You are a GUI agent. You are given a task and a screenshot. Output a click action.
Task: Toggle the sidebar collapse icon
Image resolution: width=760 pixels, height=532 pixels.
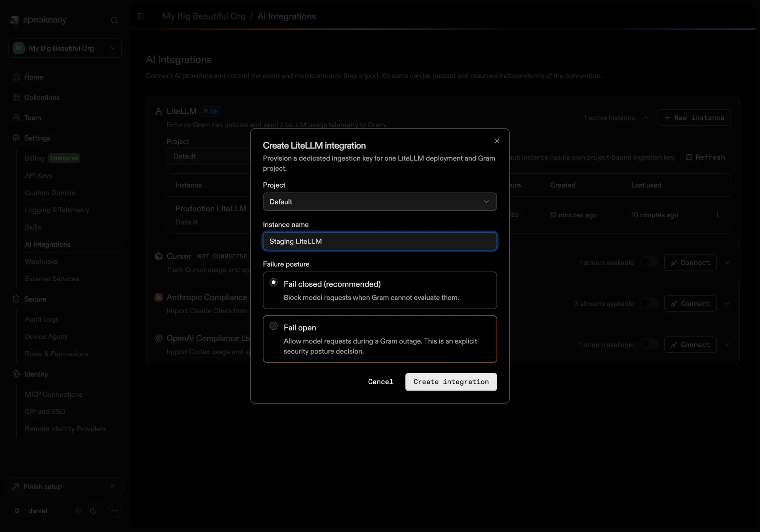(140, 16)
